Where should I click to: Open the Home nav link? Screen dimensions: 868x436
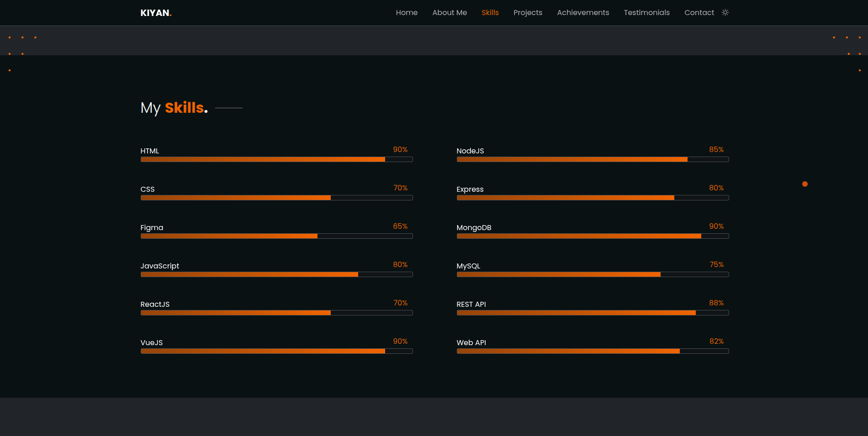tap(407, 13)
